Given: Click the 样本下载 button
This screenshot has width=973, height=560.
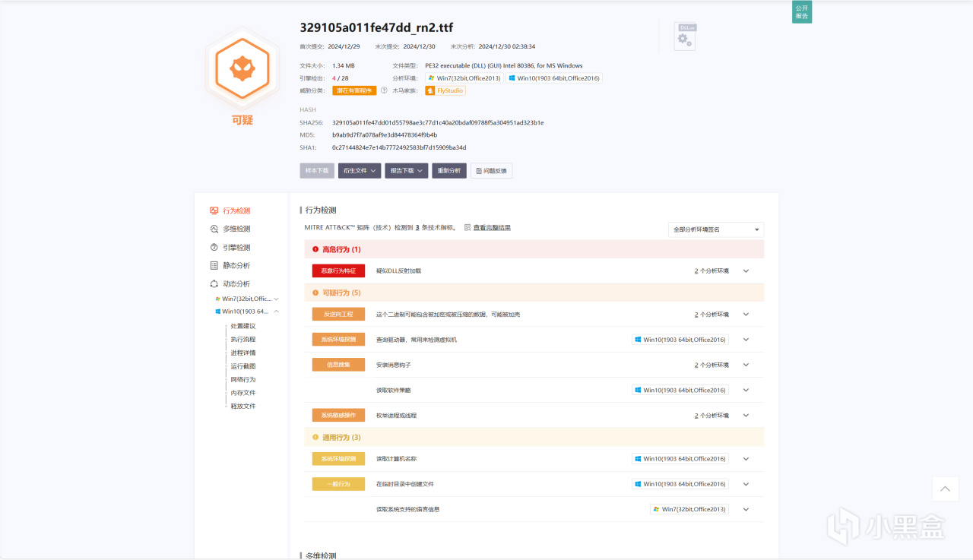Looking at the screenshot, I should point(317,171).
